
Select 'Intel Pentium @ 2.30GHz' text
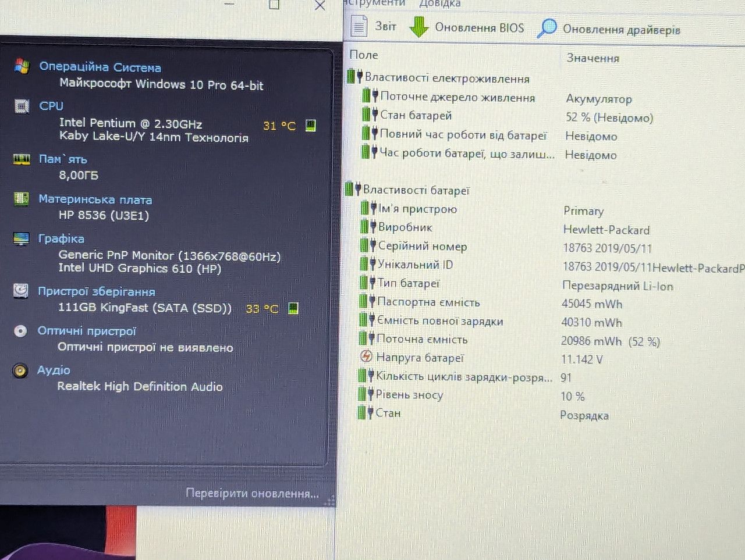pos(131,123)
